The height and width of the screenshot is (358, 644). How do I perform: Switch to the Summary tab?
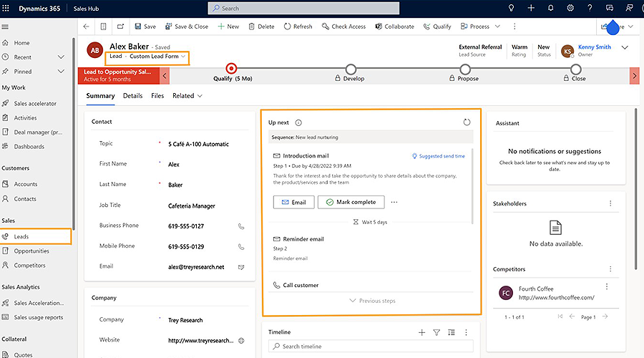pyautogui.click(x=100, y=96)
